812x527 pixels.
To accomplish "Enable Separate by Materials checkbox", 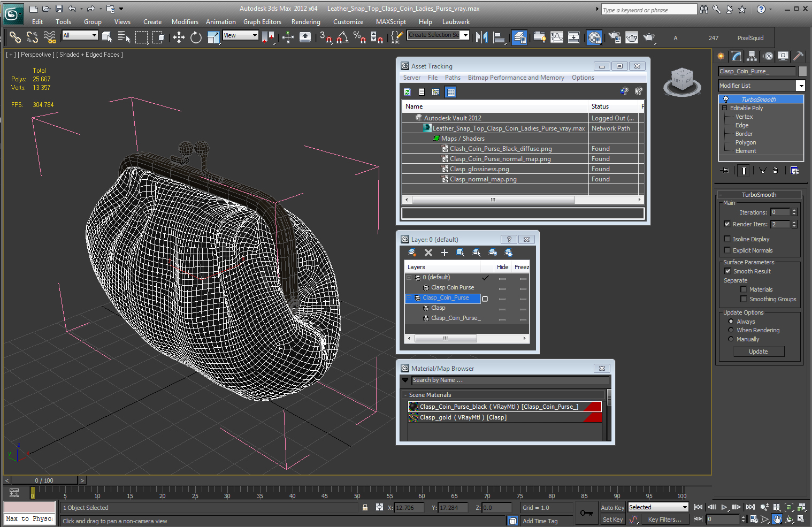I will (x=744, y=289).
